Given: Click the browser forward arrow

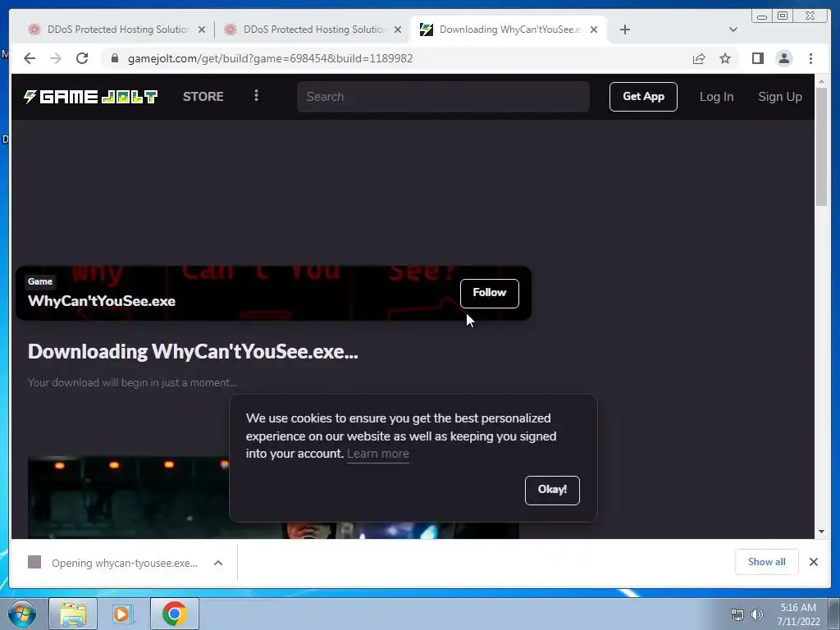Looking at the screenshot, I should tap(56, 58).
